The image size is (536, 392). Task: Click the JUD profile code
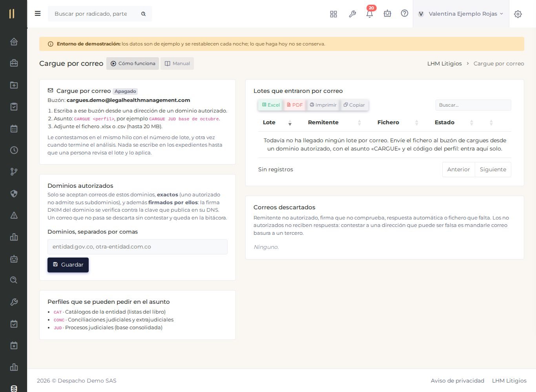click(x=58, y=328)
